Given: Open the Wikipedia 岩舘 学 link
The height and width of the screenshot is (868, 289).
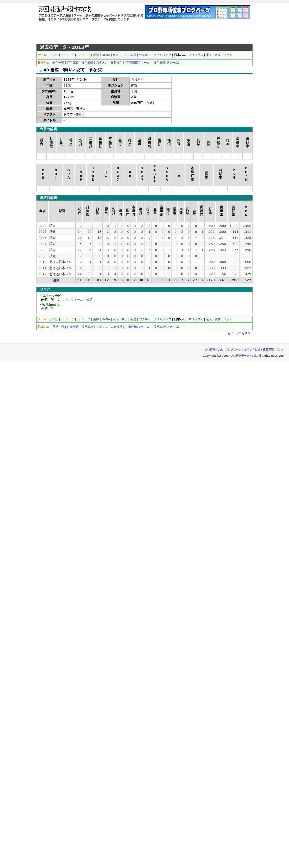Looking at the screenshot, I should click(47, 309).
